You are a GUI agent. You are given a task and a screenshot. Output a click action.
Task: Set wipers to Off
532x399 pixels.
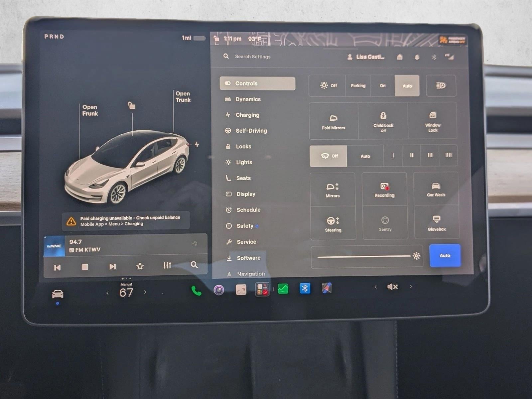(328, 156)
